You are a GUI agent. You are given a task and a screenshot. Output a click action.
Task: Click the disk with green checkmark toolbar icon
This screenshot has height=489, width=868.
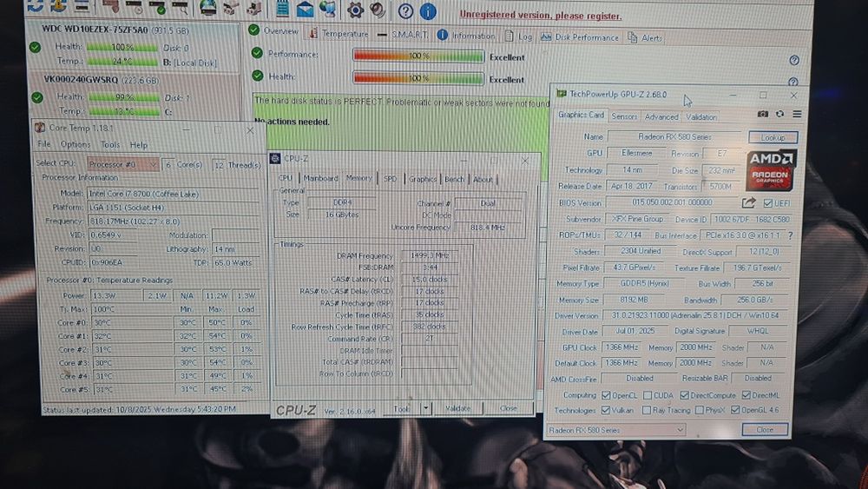(157, 7)
